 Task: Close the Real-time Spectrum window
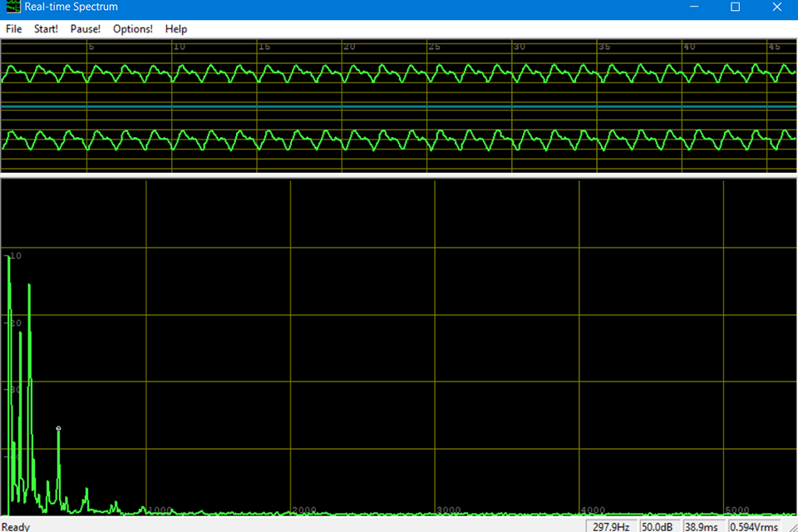click(777, 7)
